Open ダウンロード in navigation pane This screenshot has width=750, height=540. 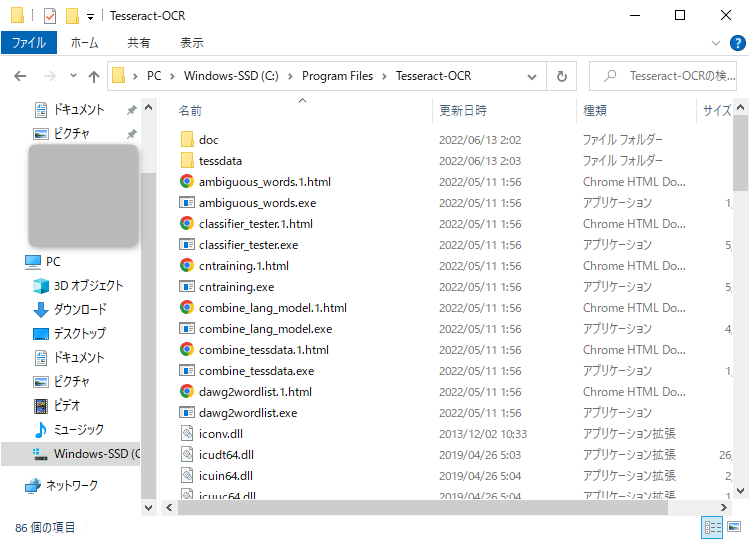click(x=80, y=309)
